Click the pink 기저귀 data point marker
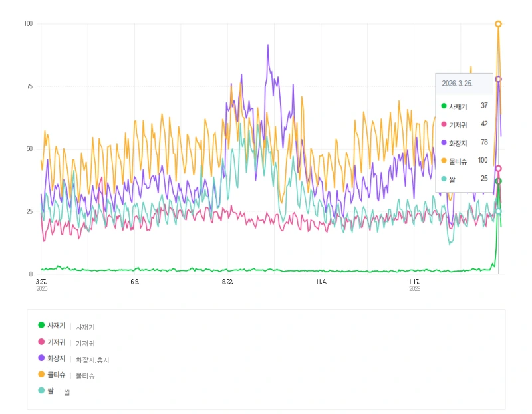Image resolution: width=532 pixels, height=414 pixels. 498,169
